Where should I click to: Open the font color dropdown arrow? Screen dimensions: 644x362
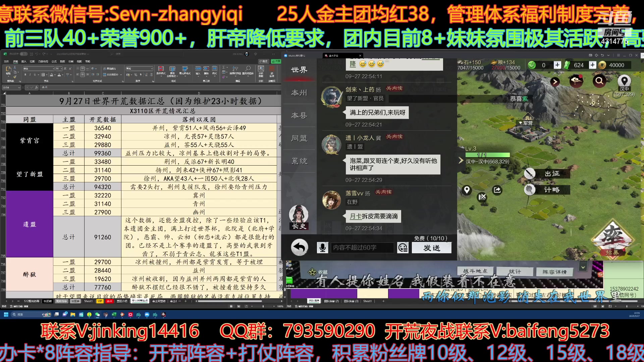coord(62,74)
